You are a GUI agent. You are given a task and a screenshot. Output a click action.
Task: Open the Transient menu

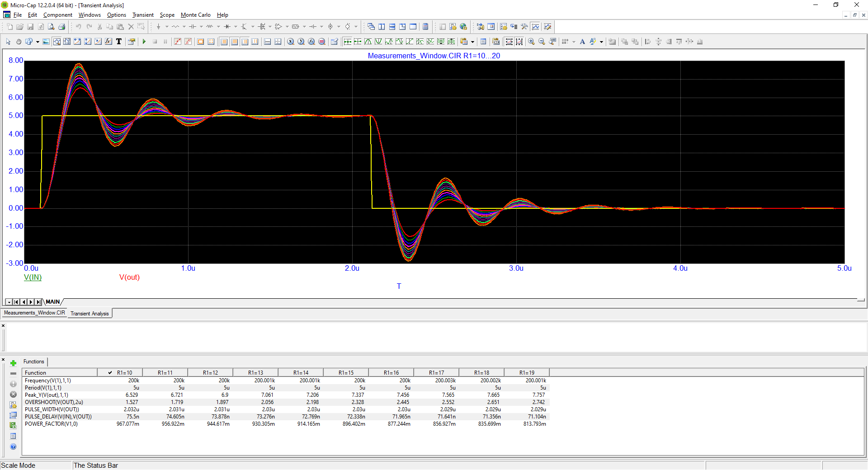pos(143,15)
